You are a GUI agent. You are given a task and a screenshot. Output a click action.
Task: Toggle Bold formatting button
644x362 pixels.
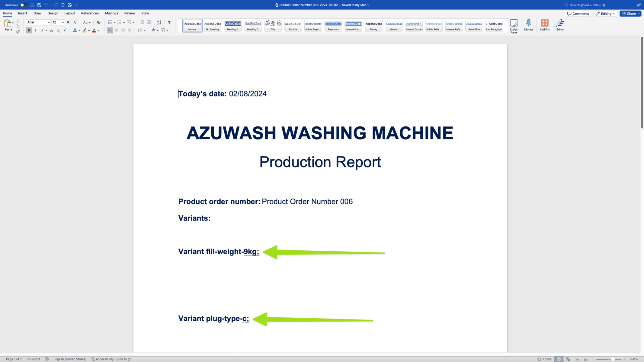[29, 30]
